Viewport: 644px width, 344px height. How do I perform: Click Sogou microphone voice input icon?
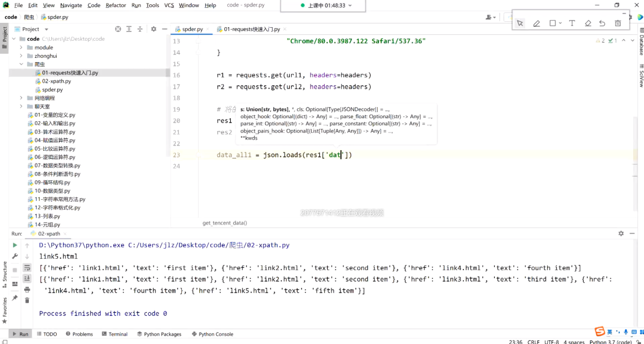[626, 332]
